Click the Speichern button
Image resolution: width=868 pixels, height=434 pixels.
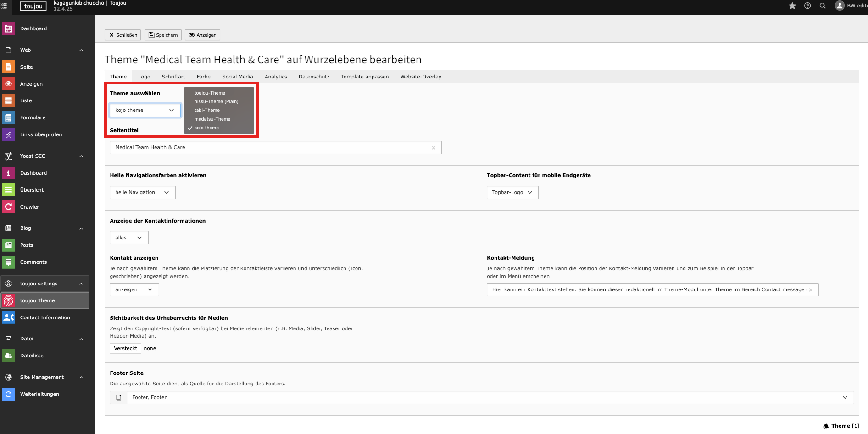[163, 35]
